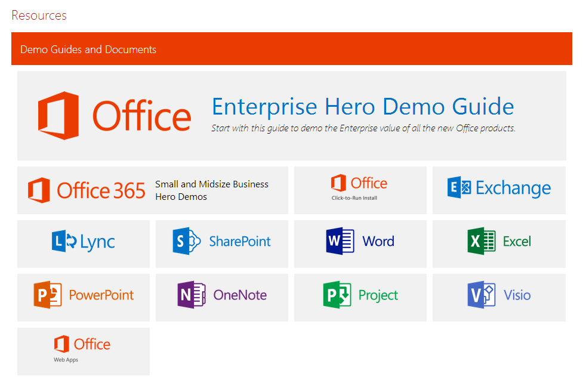The image size is (586, 392).
Task: Click the 'Word' label text
Action: coord(378,242)
